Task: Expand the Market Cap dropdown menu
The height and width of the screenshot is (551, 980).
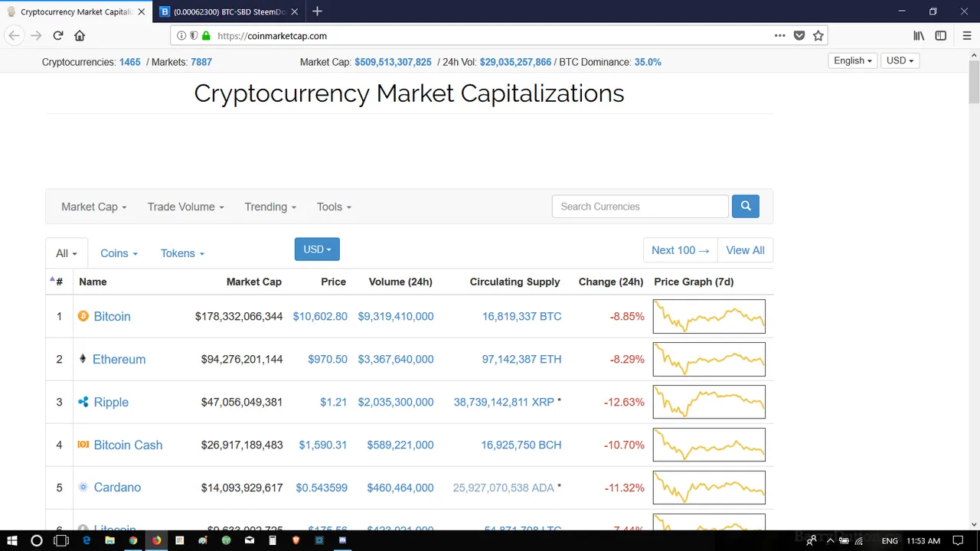Action: (x=94, y=207)
